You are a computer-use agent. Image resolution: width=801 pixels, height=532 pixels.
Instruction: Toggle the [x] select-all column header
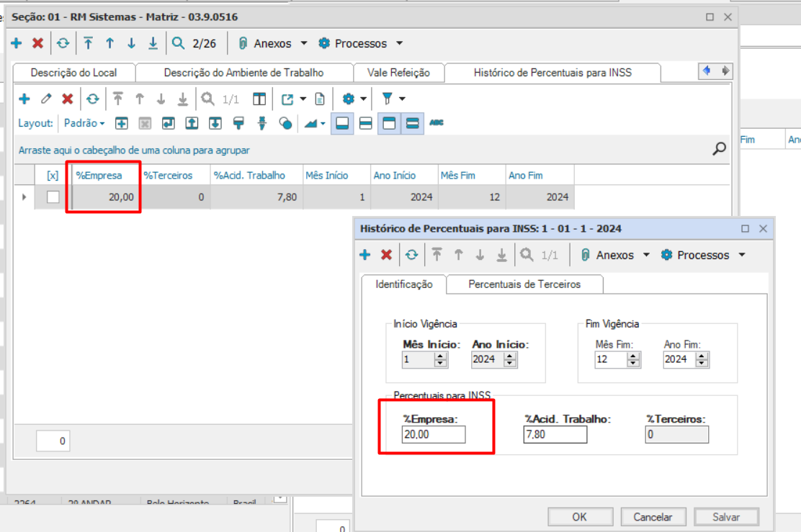pos(53,175)
